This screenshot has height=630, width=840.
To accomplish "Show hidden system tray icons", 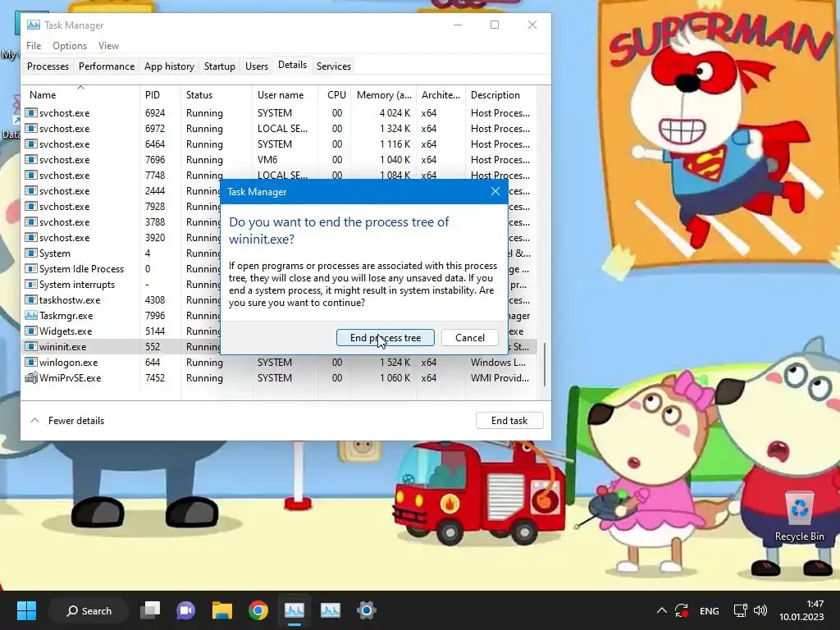I will coord(662,610).
